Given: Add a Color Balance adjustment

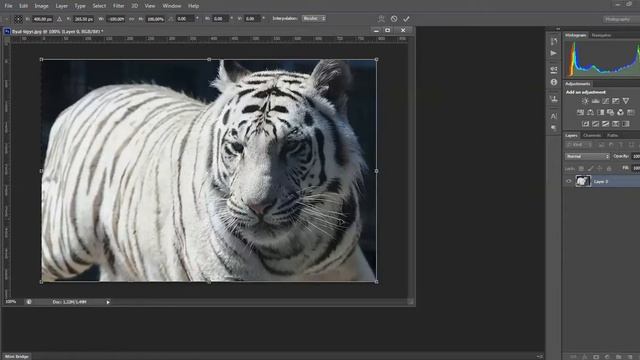Looking at the screenshot, I should [590, 112].
